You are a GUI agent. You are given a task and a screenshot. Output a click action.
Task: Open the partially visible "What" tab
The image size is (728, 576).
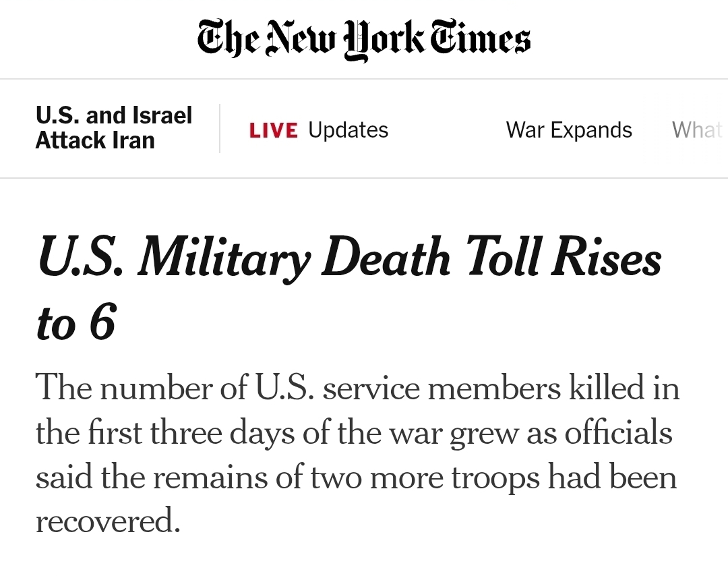698,130
